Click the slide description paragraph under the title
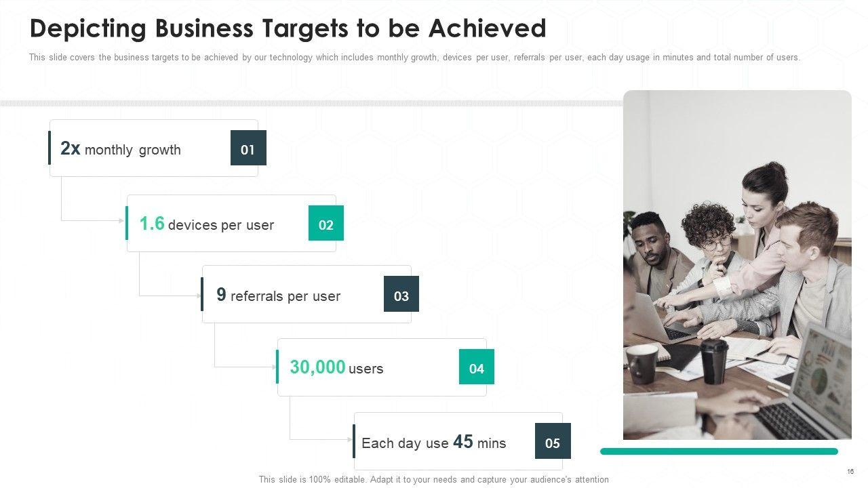 tap(414, 58)
